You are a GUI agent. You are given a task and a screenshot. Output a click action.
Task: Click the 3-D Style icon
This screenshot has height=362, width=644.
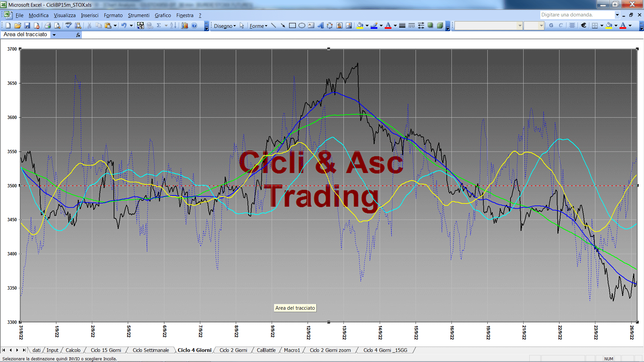(x=440, y=26)
